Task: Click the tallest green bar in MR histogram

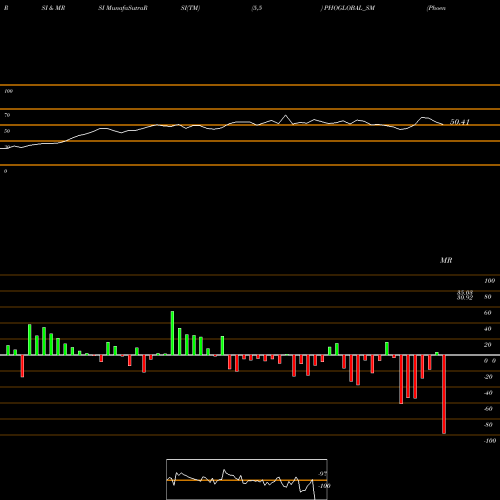Action: [x=172, y=333]
